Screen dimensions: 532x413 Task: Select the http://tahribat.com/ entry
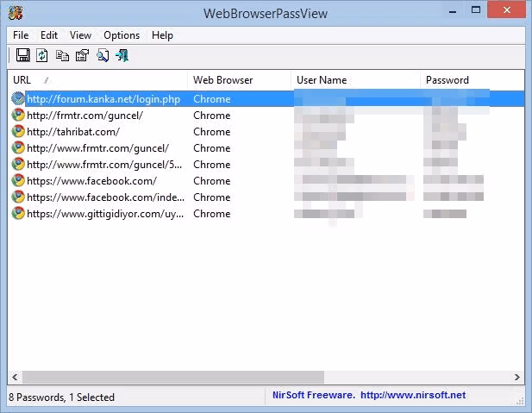[x=73, y=132]
